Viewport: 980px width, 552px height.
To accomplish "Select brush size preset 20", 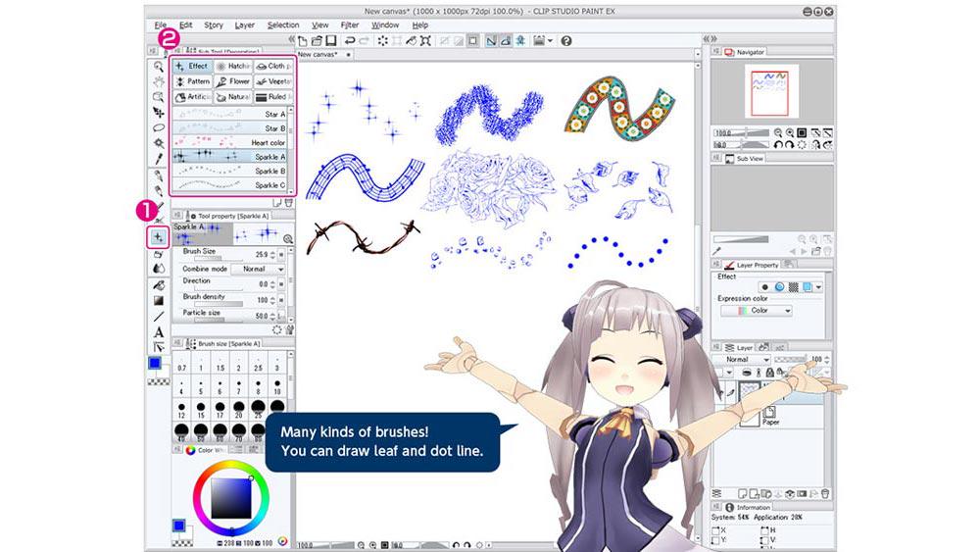I will coord(239,410).
